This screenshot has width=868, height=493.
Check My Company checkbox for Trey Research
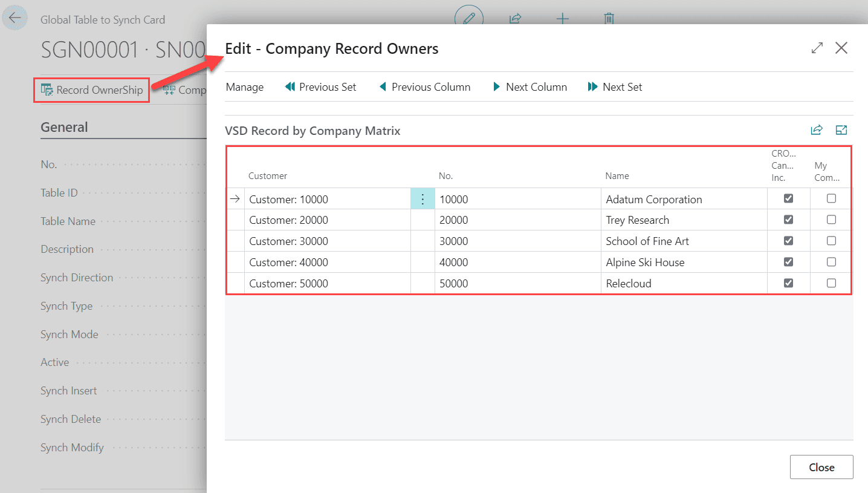pyautogui.click(x=831, y=220)
